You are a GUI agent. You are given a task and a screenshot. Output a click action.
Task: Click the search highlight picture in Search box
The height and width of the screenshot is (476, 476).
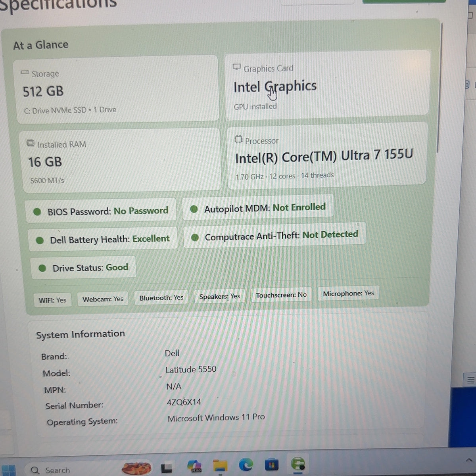coord(136,468)
